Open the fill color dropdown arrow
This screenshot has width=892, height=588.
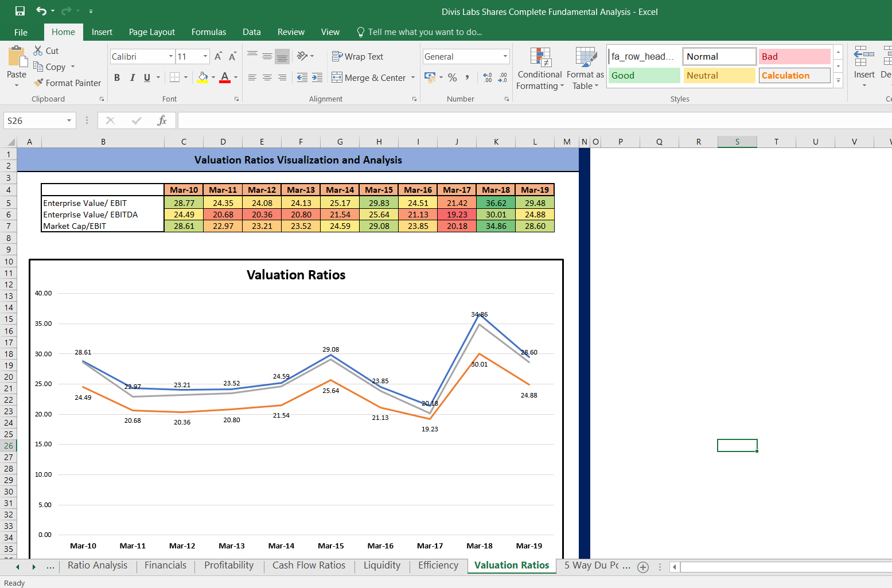click(x=213, y=77)
